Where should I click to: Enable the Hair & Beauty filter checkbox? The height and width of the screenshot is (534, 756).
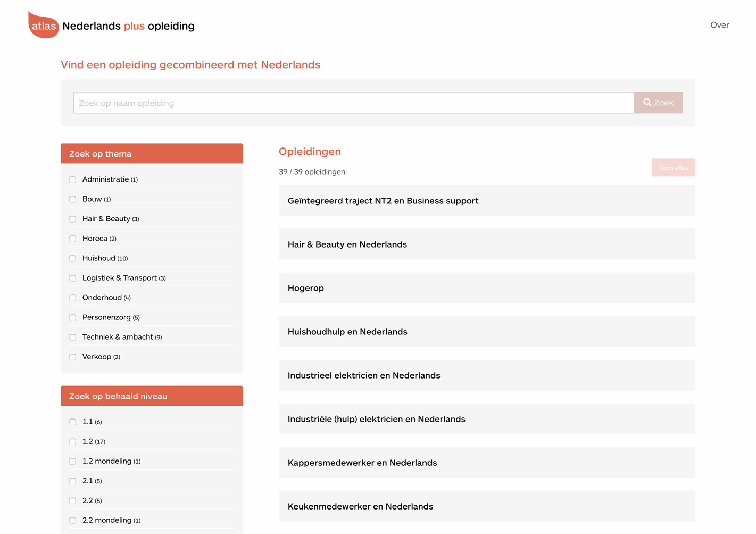(x=72, y=219)
